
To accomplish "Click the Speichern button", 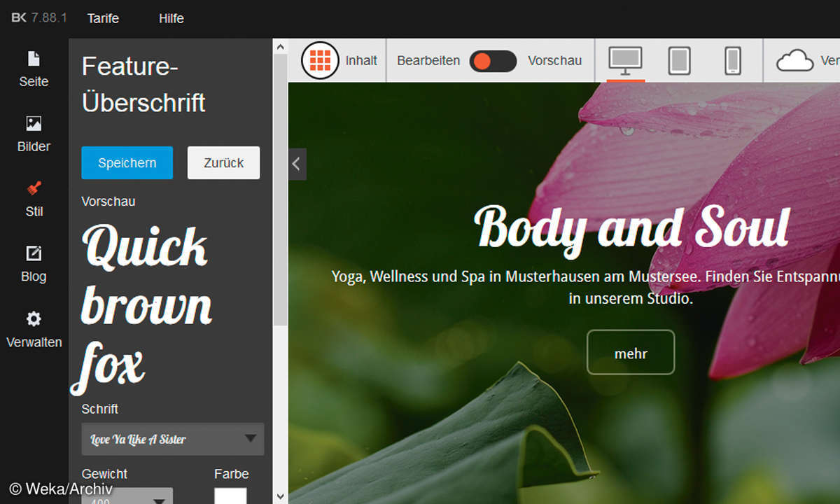I will pyautogui.click(x=127, y=163).
